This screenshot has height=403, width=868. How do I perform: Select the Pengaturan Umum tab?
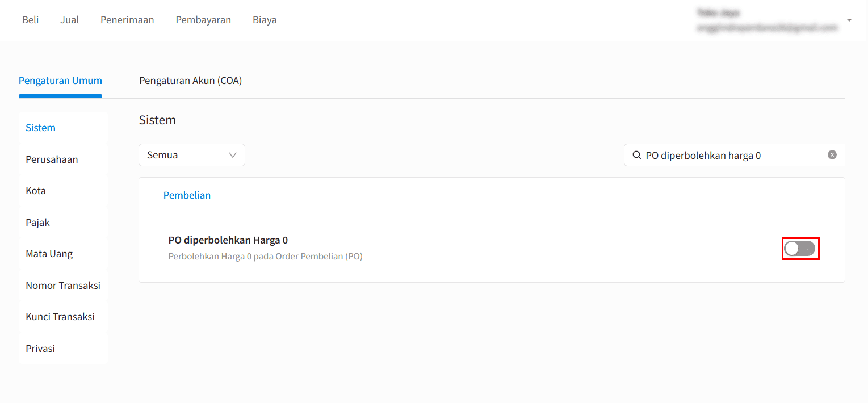coord(60,81)
